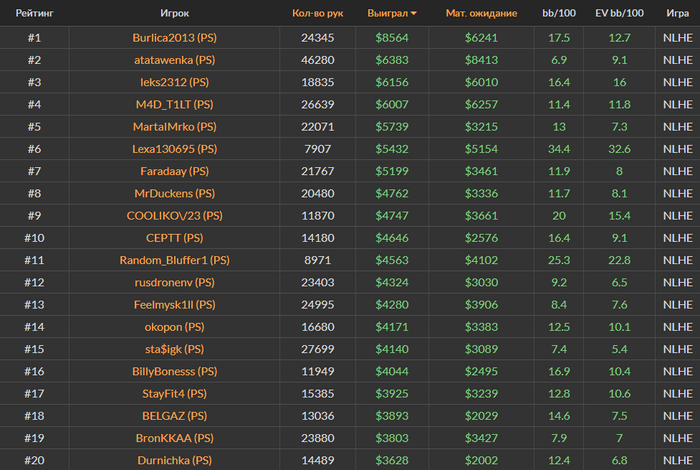Screen dimensions: 700x470
Task: Sort by Мат. ожидание column header
Action: (x=481, y=13)
